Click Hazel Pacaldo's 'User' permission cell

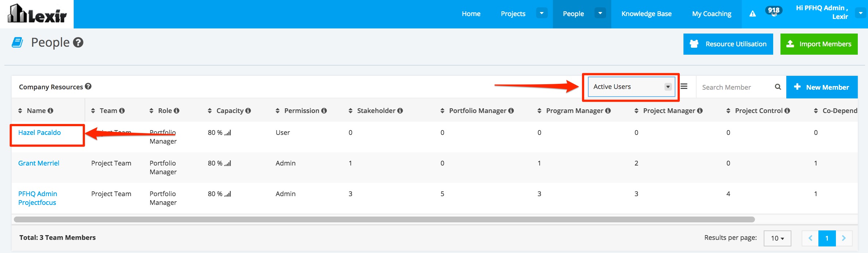point(283,133)
